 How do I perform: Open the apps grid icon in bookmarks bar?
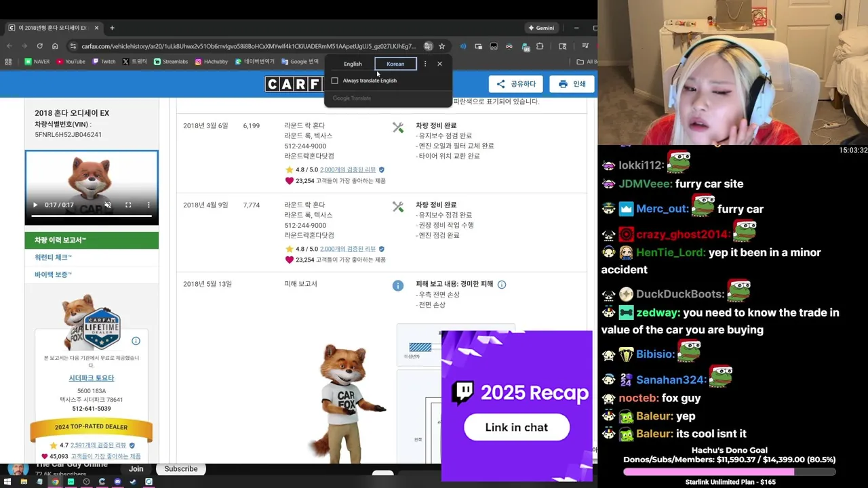click(8, 62)
